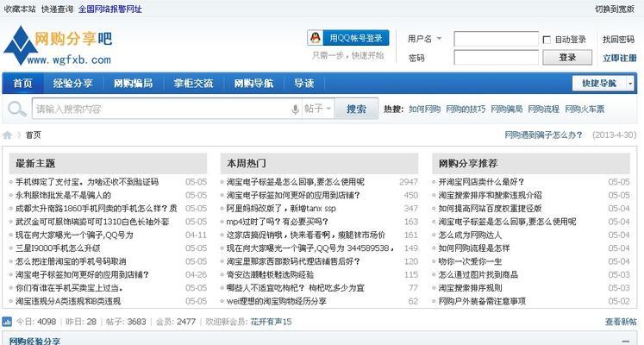
Task: Focus the 密码 input field
Action: point(496,58)
